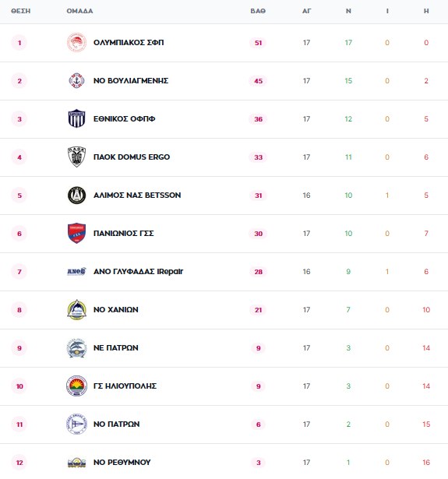Sort by the ΘΕΣΗ column header
This screenshot has width=448, height=479.
[21, 11]
